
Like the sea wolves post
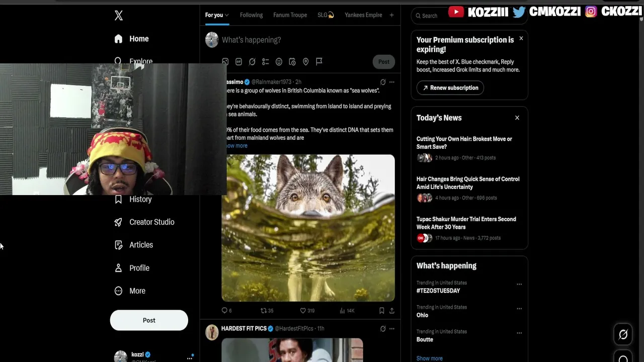pos(307,311)
